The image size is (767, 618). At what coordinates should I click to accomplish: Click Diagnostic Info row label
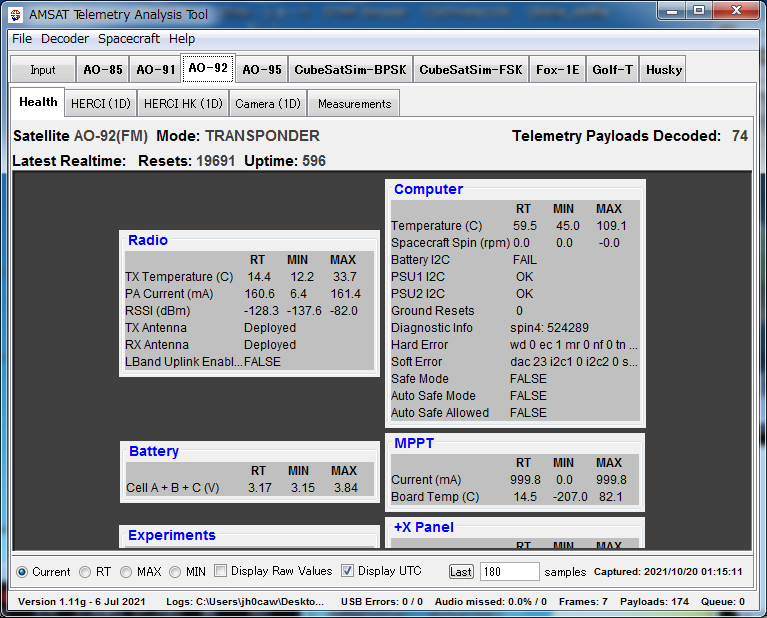431,328
